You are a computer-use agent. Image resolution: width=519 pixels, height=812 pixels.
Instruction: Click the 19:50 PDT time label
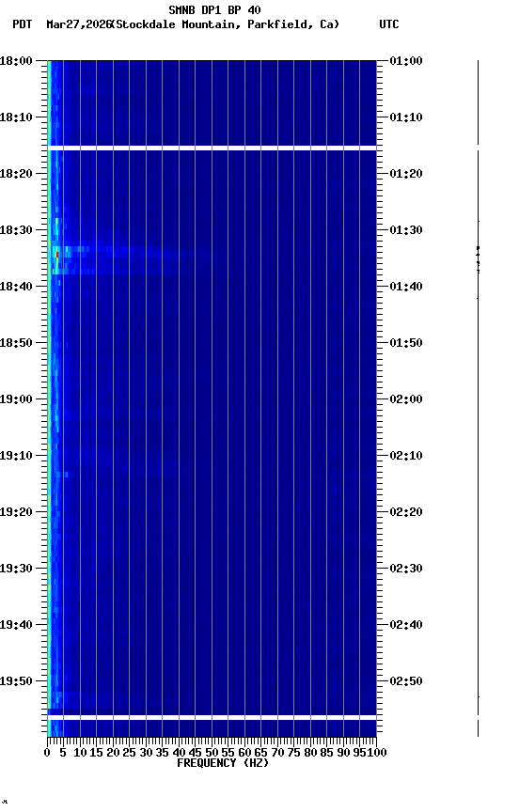[16, 681]
